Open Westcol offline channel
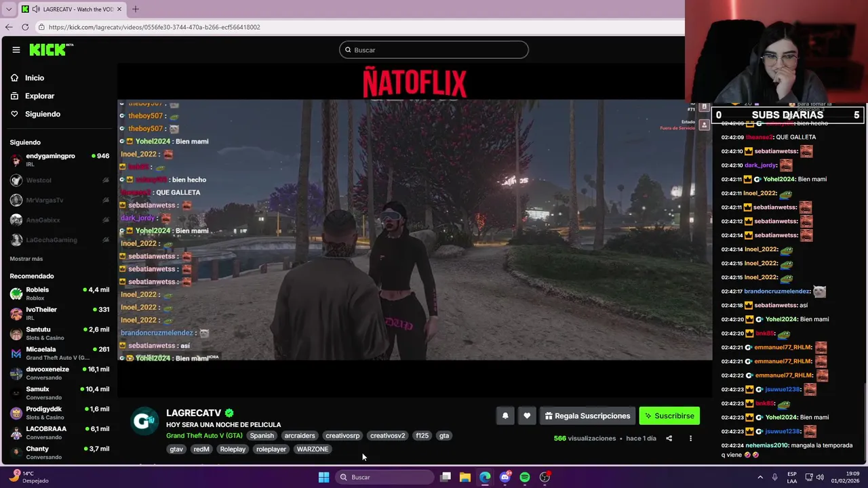 click(60, 180)
